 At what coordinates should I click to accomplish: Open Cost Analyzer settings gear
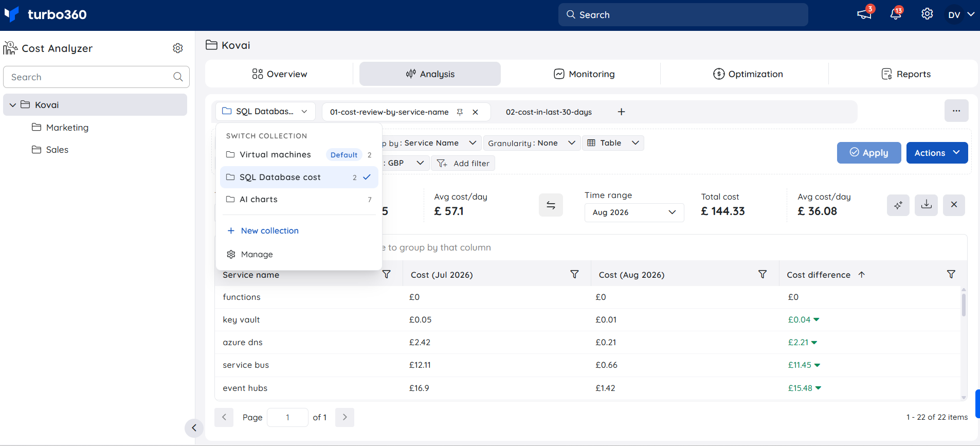tap(178, 48)
